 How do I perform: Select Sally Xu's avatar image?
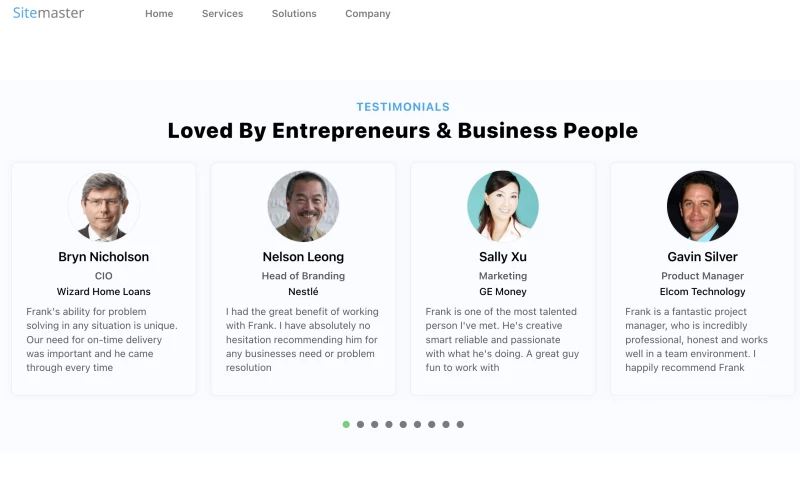503,207
